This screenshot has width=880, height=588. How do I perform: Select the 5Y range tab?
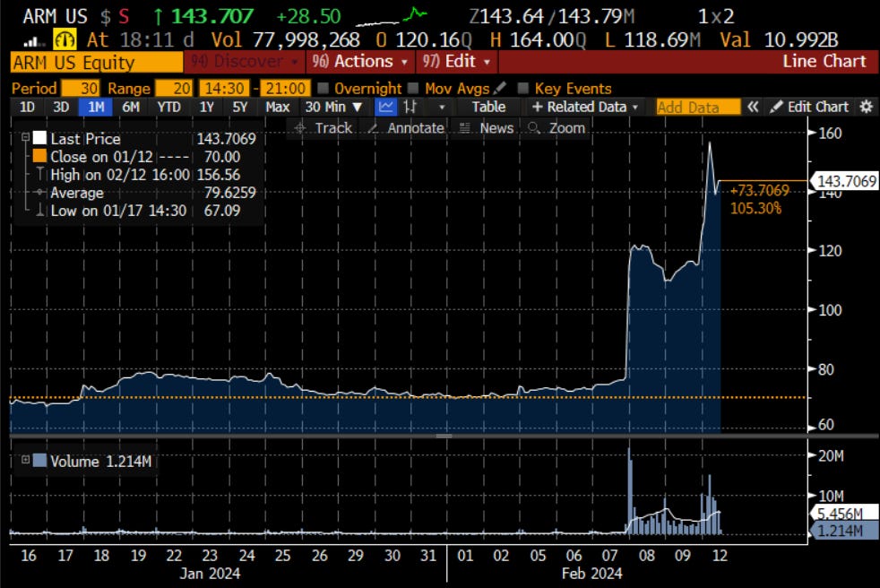tap(239, 107)
